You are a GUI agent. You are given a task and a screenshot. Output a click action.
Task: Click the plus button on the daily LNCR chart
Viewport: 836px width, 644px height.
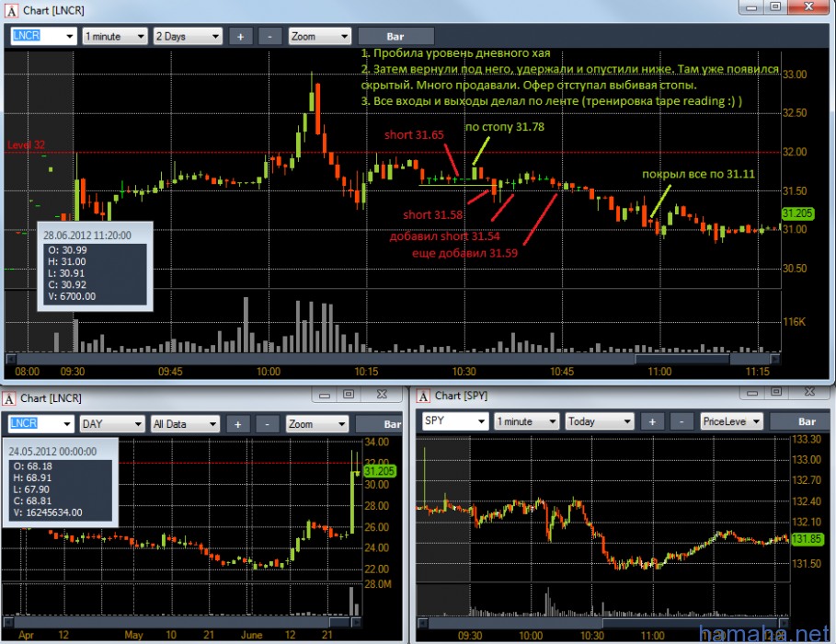[x=237, y=424]
